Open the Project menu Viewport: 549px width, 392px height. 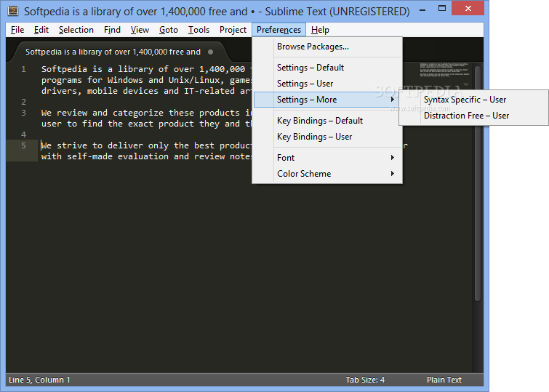pyautogui.click(x=233, y=30)
